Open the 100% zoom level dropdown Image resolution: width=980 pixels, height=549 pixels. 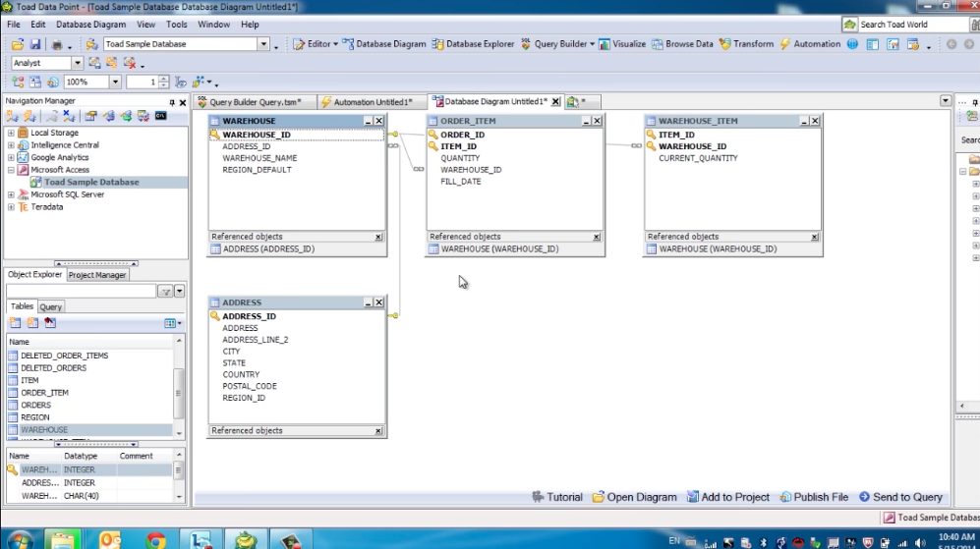coord(115,82)
